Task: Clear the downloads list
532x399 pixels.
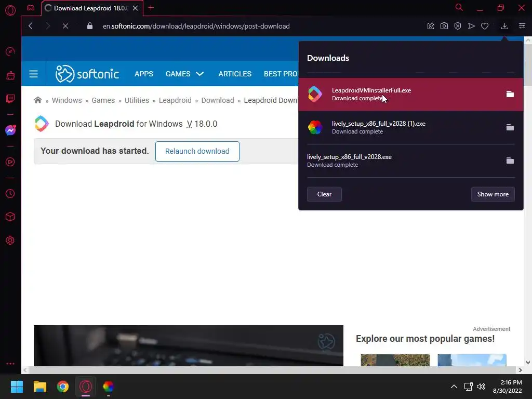Action: coord(324,194)
